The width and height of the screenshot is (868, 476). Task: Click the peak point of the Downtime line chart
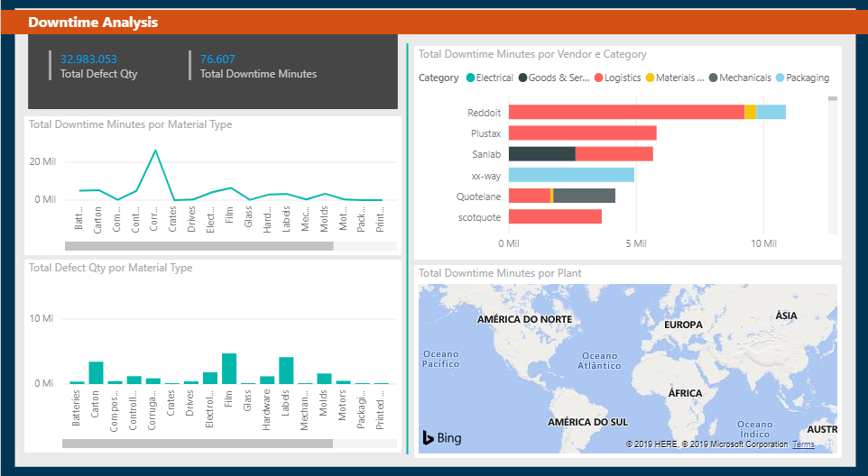click(155, 151)
